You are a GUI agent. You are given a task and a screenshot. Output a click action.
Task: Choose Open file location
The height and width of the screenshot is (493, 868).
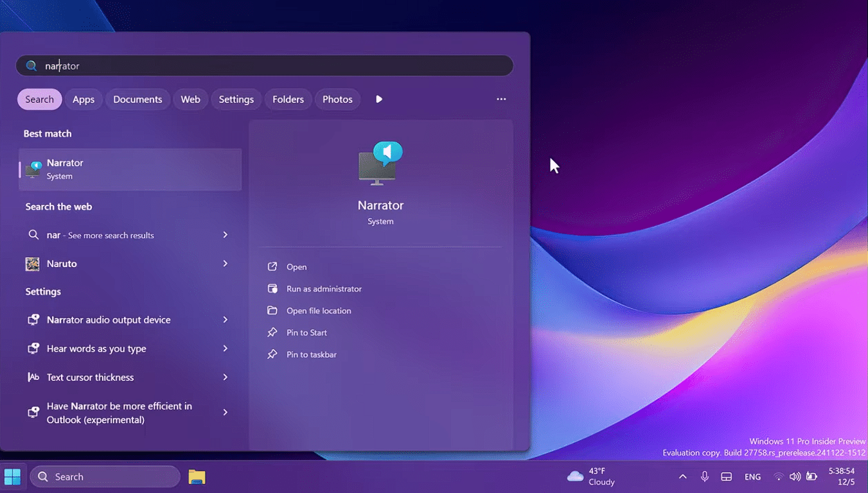(319, 311)
